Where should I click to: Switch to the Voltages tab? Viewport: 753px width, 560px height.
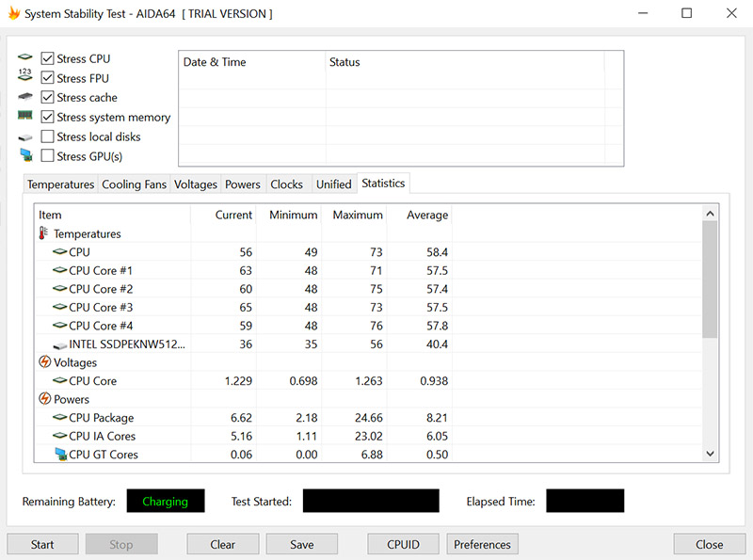(x=196, y=184)
